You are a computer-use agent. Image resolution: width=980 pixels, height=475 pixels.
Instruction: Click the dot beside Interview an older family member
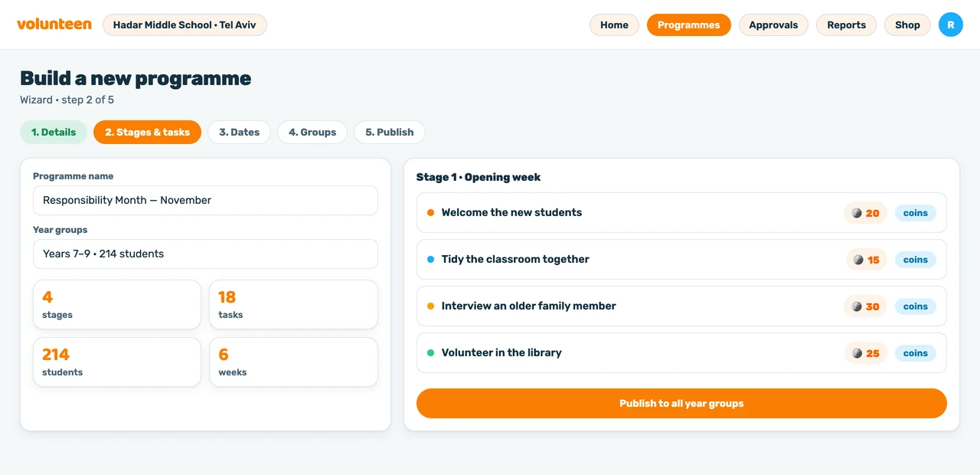430,306
